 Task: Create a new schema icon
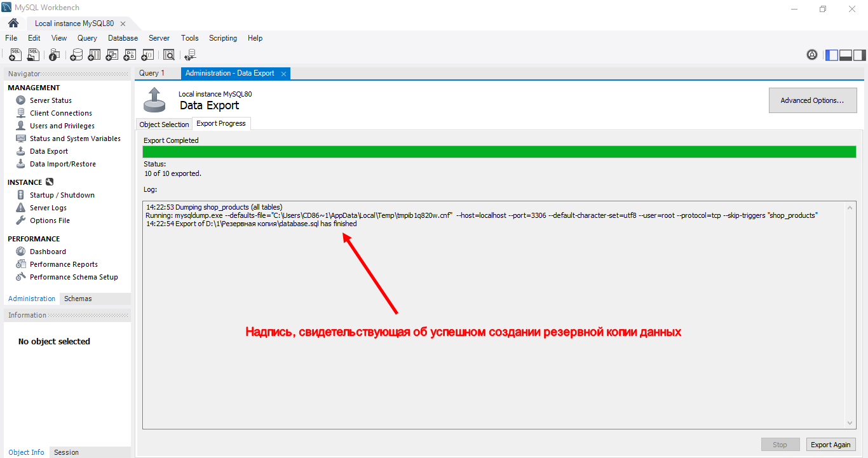coord(76,55)
